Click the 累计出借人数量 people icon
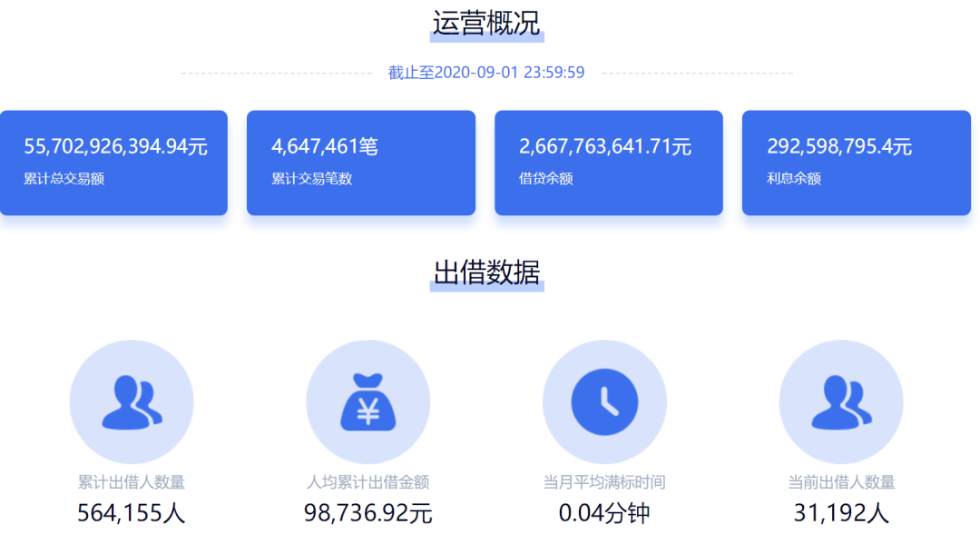This screenshot has height=544, width=980. (x=132, y=402)
